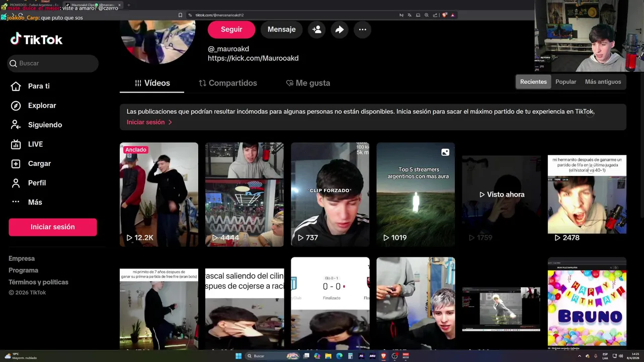Show hidden system tray icons
Screen dimensions: 644x362
pos(579,356)
